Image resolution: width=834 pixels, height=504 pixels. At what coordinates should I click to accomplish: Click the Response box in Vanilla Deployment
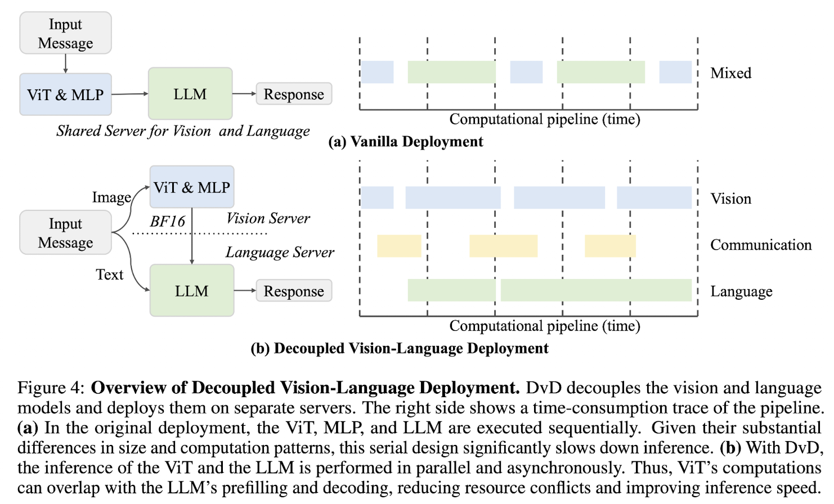pyautogui.click(x=294, y=94)
